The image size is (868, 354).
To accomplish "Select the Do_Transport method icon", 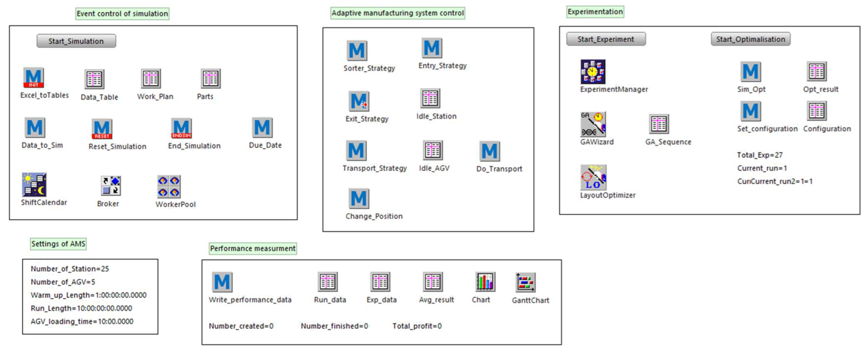I will click(489, 151).
